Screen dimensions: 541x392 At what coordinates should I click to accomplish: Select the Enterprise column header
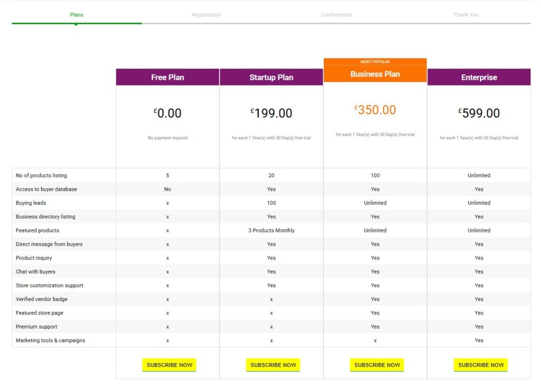point(479,77)
